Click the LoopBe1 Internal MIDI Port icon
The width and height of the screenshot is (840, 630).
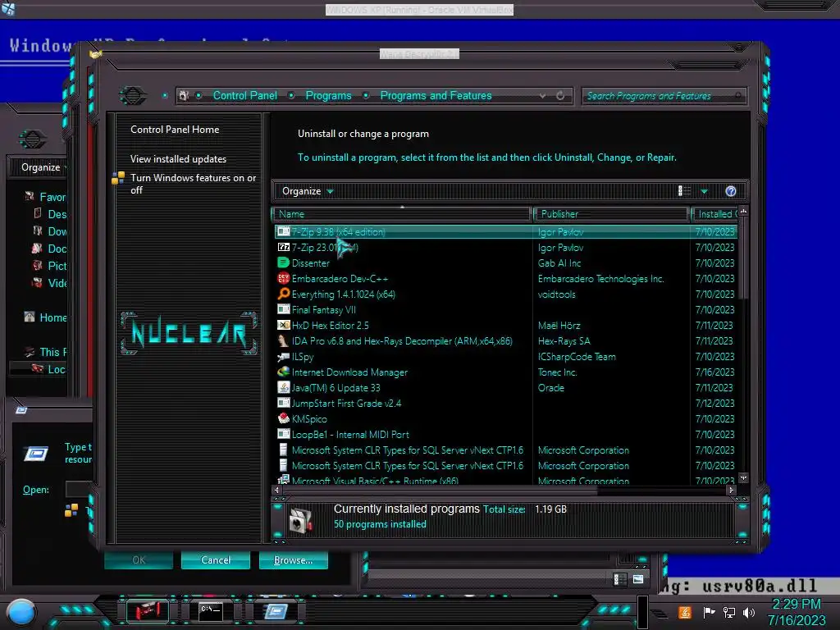coord(283,434)
